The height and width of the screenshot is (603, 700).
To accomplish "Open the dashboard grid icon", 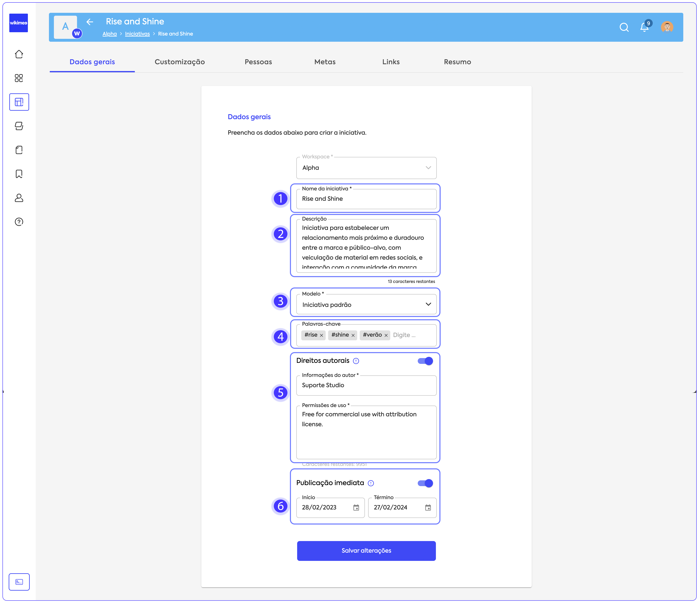I will (19, 78).
